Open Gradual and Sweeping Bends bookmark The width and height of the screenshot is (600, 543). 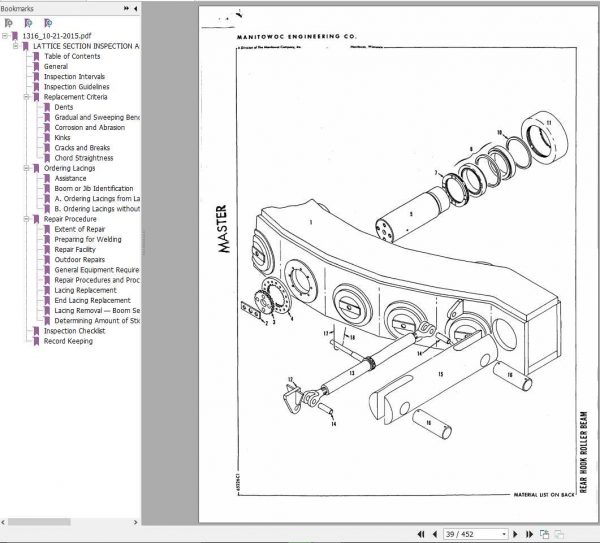click(x=97, y=117)
